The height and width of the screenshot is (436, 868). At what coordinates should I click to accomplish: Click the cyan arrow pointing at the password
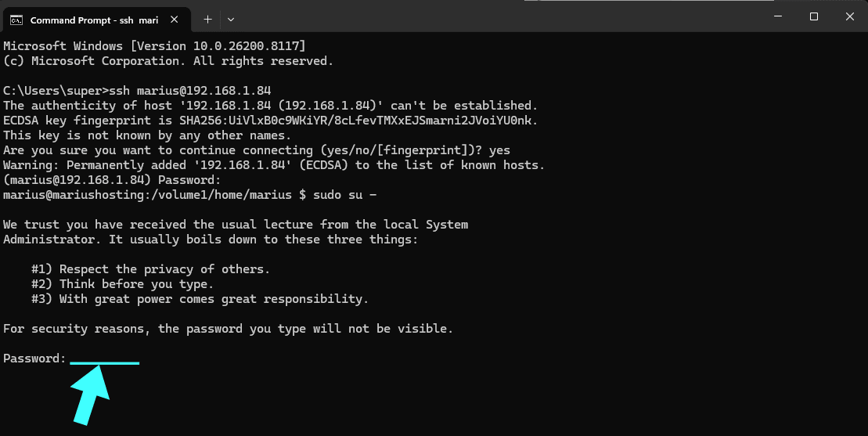[92, 396]
